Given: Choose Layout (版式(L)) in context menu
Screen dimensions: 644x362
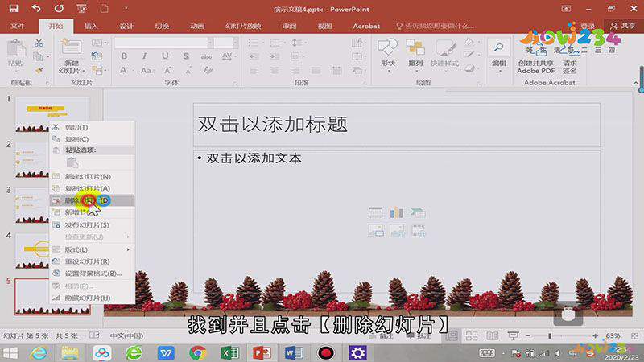Looking at the screenshot, I should (x=92, y=249).
